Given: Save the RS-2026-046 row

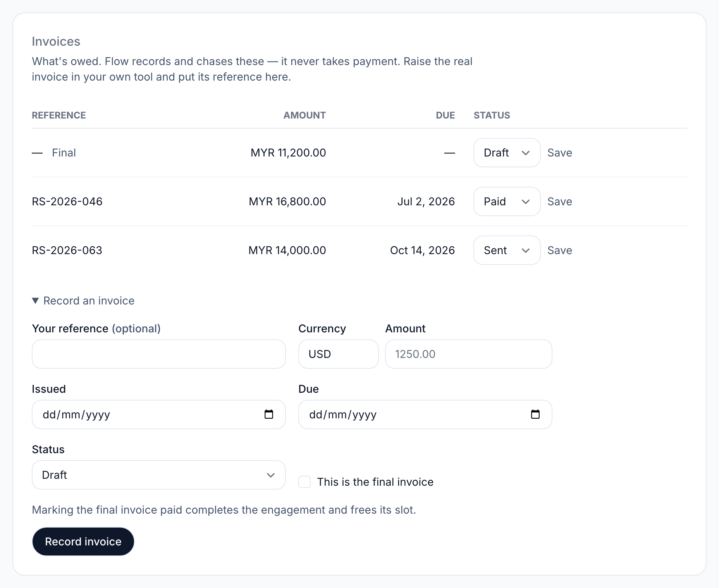Looking at the screenshot, I should click(x=559, y=201).
